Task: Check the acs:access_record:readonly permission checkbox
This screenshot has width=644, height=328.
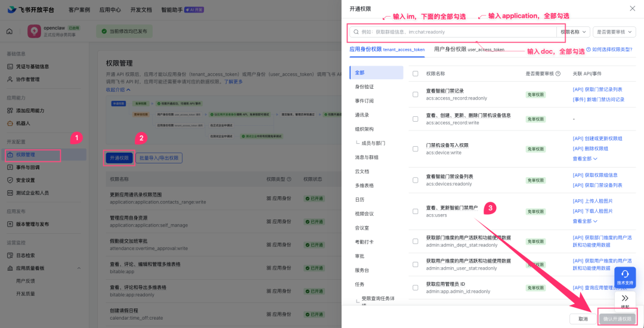Action: click(x=416, y=94)
